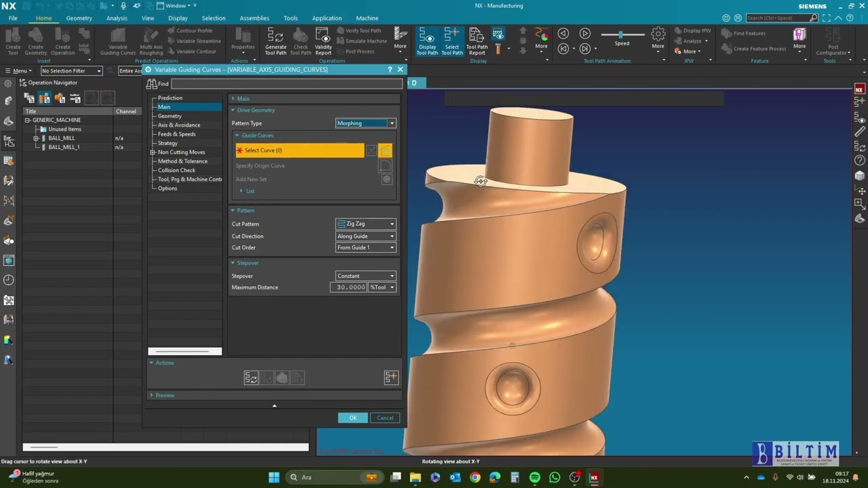Expand the List section under Guide Curves
This screenshot has width=868, height=488.
pyautogui.click(x=241, y=191)
